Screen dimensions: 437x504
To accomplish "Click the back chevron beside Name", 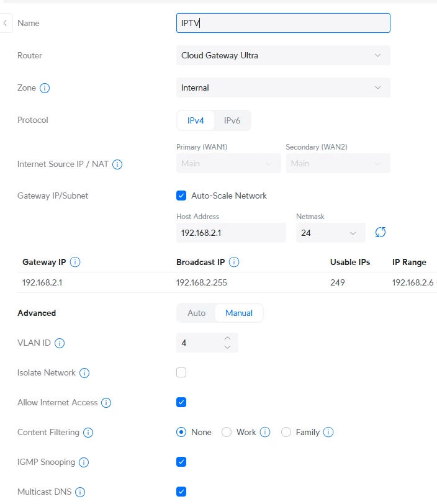I will point(6,24).
